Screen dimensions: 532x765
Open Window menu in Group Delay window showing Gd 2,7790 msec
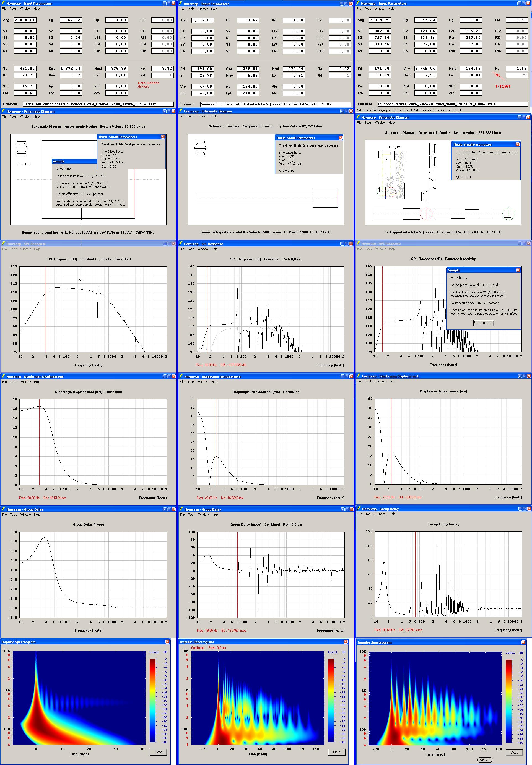pos(381,514)
